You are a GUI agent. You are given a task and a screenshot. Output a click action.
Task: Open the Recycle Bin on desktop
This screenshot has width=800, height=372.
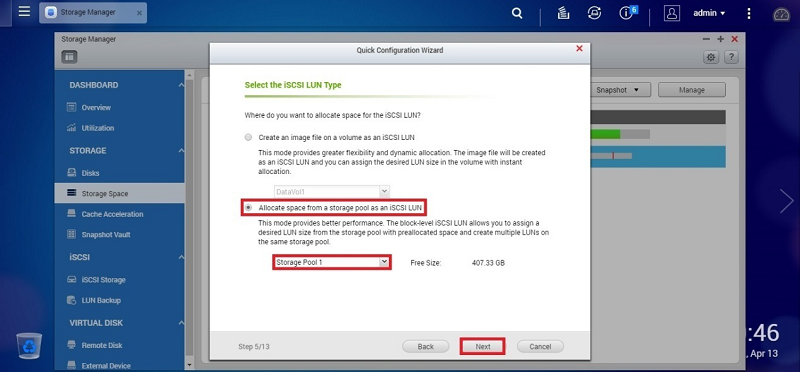[x=29, y=345]
